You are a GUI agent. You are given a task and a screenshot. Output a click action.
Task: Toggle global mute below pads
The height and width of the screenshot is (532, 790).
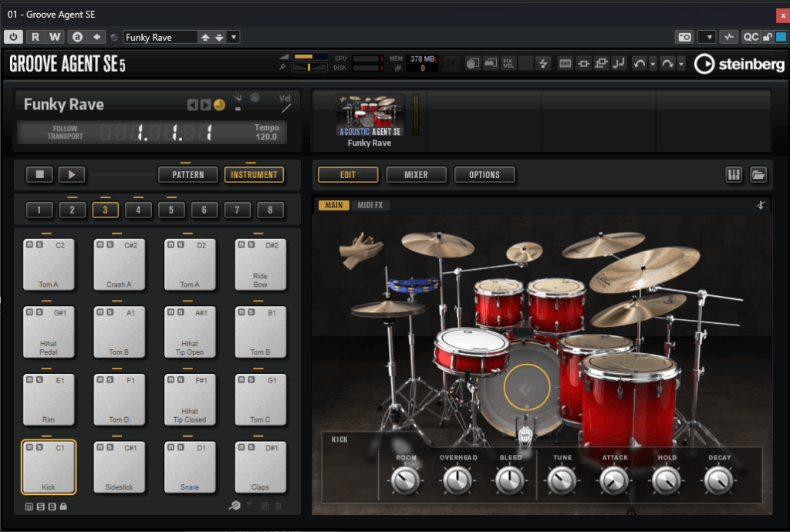(29, 507)
